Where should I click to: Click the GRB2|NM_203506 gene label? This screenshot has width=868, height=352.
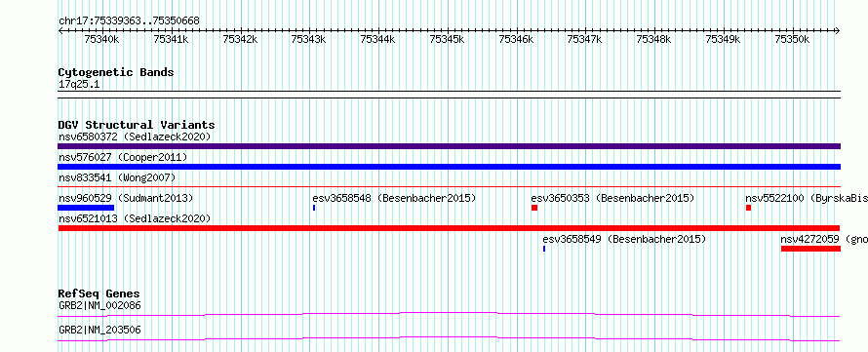(x=99, y=330)
